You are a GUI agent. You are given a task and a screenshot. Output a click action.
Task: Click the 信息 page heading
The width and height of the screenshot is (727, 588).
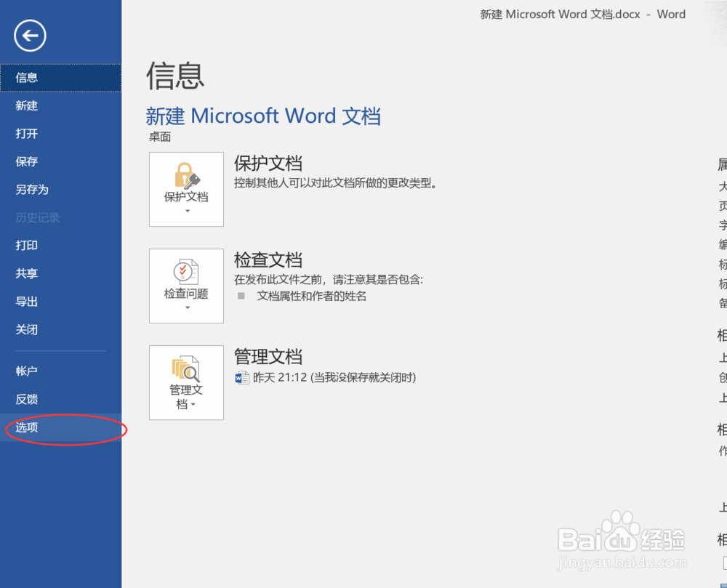(x=175, y=76)
